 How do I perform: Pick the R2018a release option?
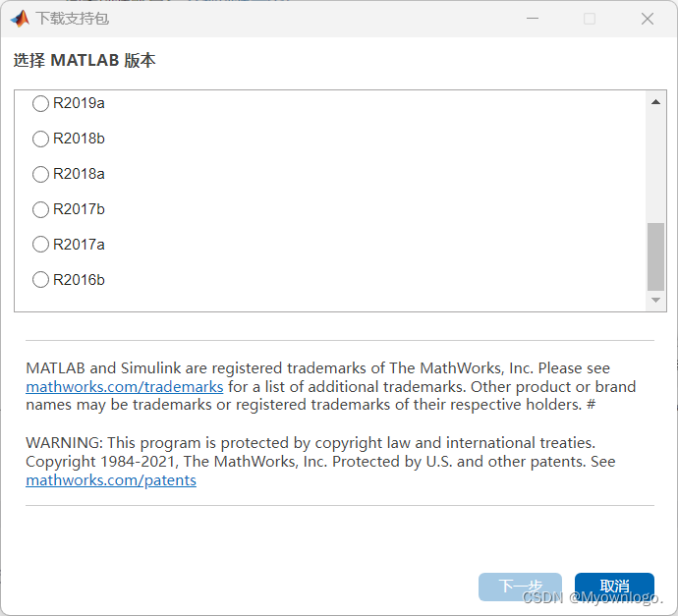point(40,174)
